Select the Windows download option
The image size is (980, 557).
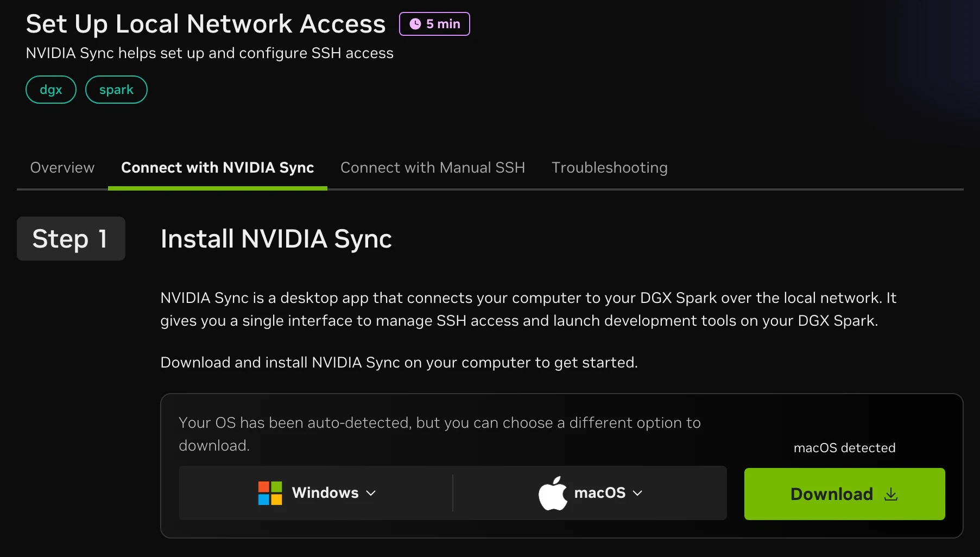(x=317, y=493)
